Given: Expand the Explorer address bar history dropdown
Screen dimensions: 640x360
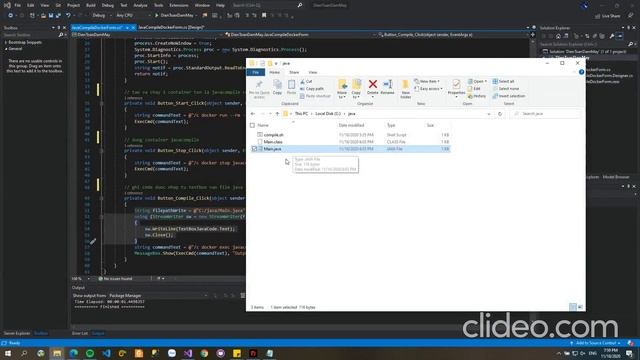Looking at the screenshot, I should pos(489,114).
